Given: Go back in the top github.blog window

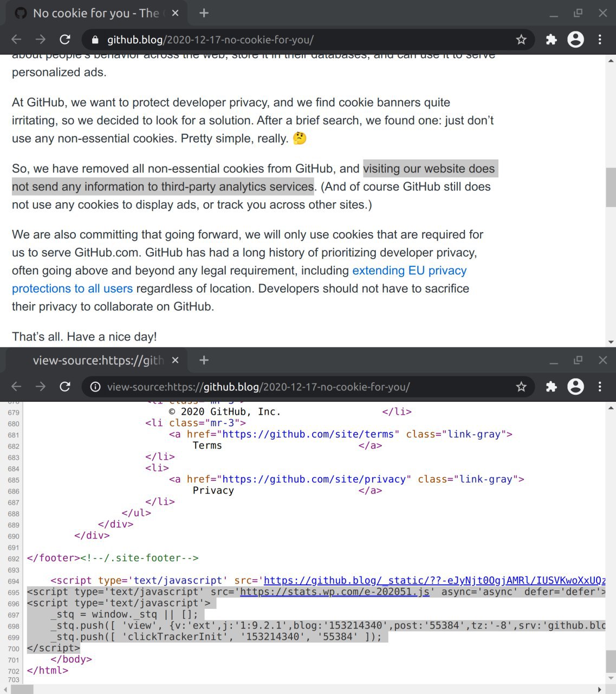Looking at the screenshot, I should coord(16,39).
